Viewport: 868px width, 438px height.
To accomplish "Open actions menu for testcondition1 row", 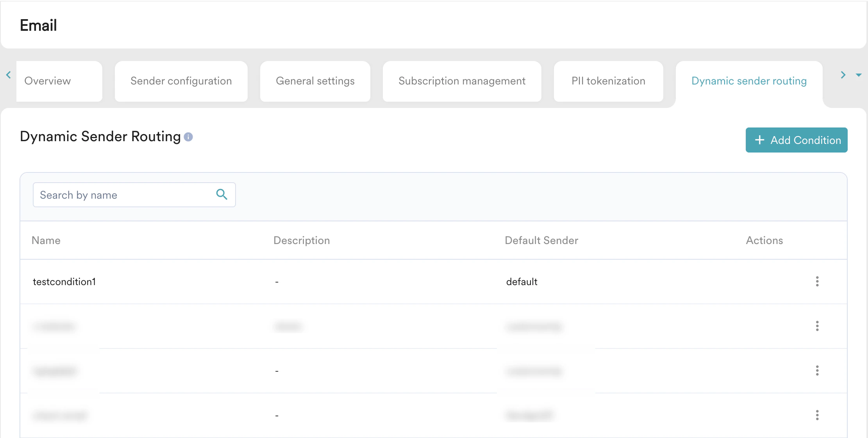I will pos(817,282).
